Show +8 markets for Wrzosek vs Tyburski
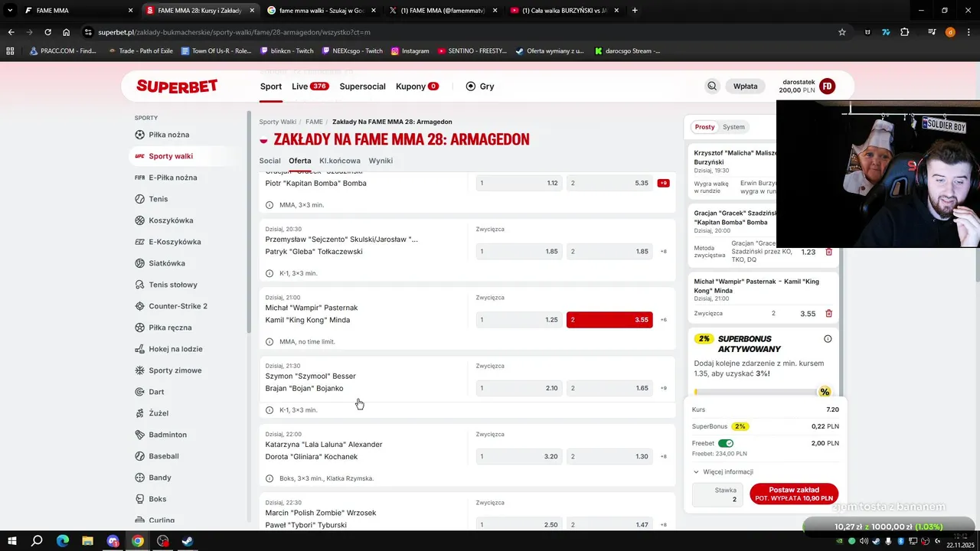 coord(664,525)
